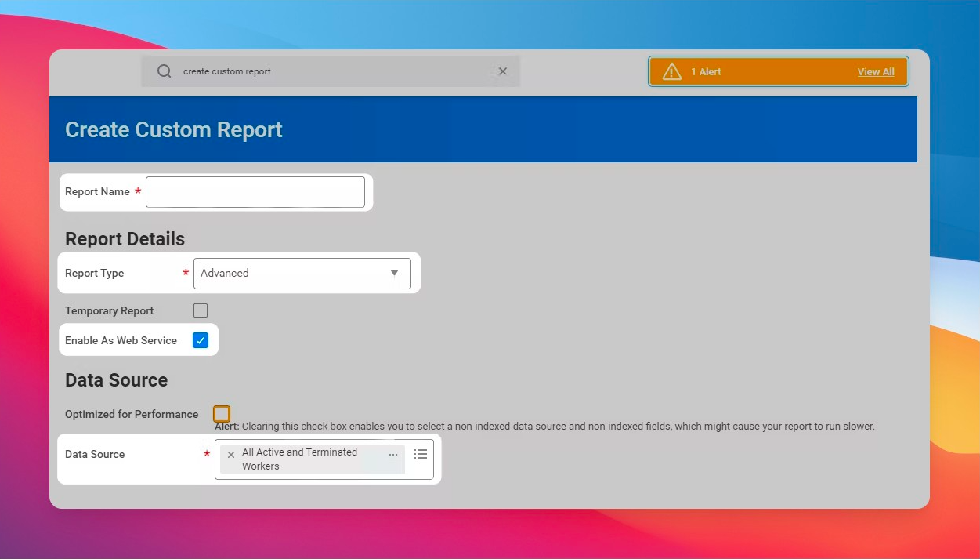Screen dimensions: 980x559
Task: Click into the create custom report search field
Action: (329, 71)
